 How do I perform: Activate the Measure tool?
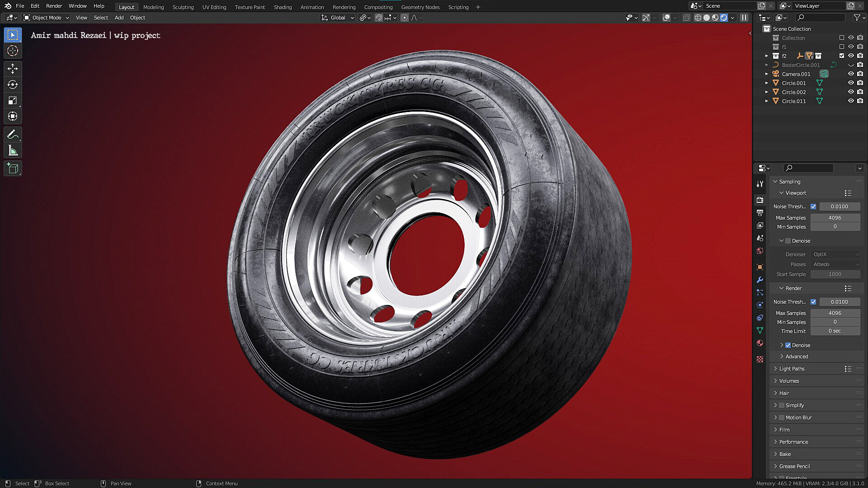point(13,150)
